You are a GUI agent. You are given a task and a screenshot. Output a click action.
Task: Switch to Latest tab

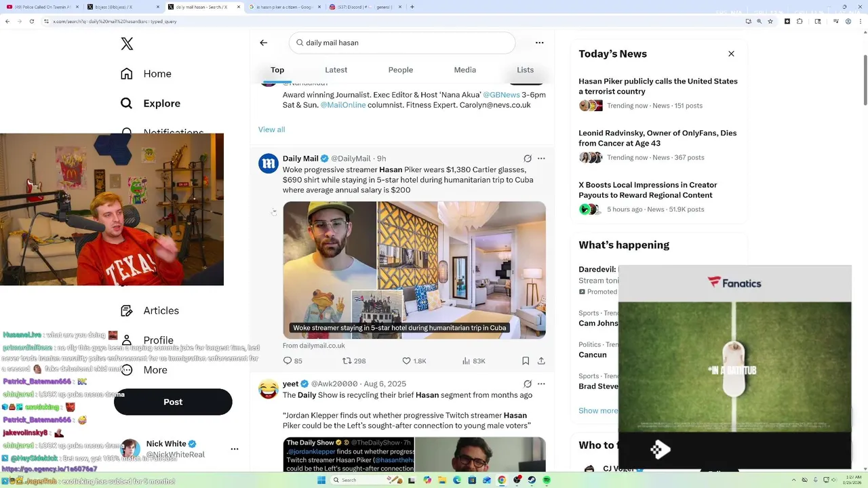point(336,70)
